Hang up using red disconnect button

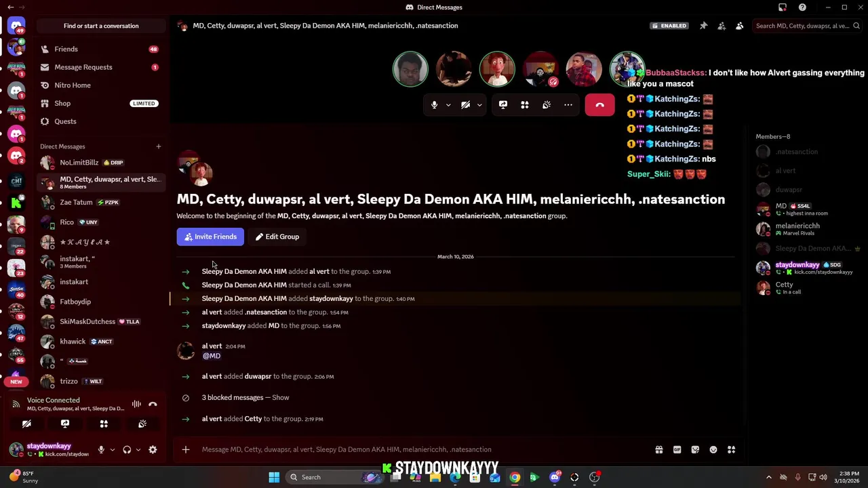(x=599, y=105)
